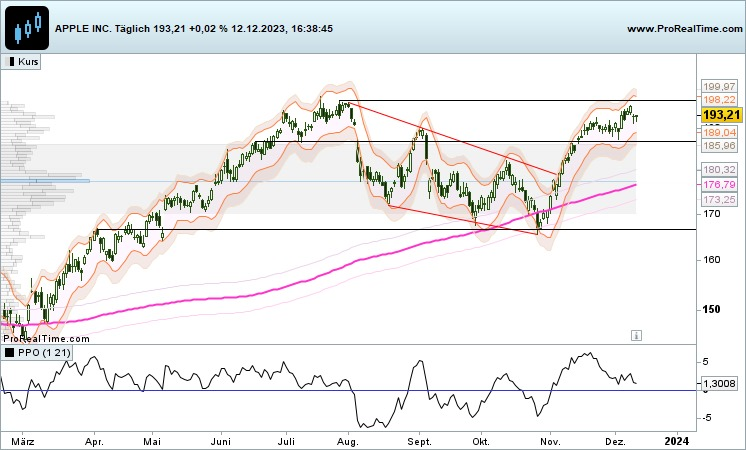This screenshot has height=450, width=746.
Task: Click the PPO (1 21) indicator label
Action: (x=44, y=352)
